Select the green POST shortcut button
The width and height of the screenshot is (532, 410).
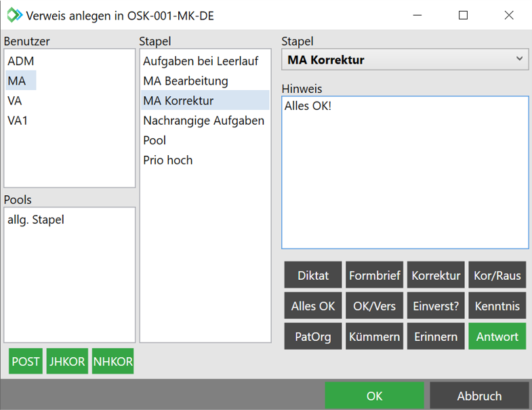26,362
